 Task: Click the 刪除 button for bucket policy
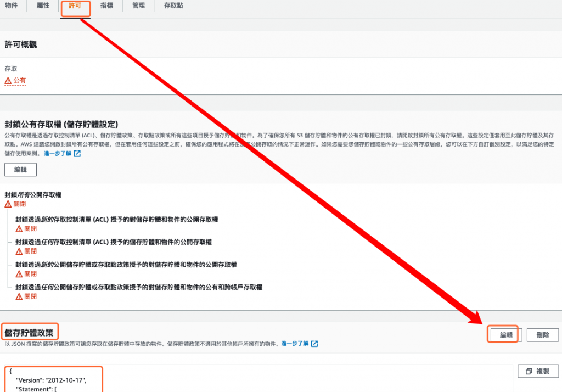click(x=543, y=335)
